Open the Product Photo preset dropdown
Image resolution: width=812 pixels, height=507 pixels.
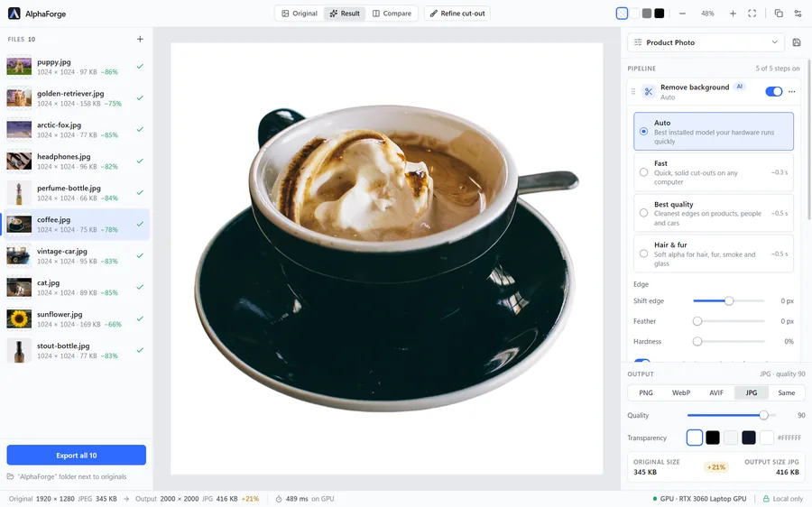pyautogui.click(x=706, y=42)
